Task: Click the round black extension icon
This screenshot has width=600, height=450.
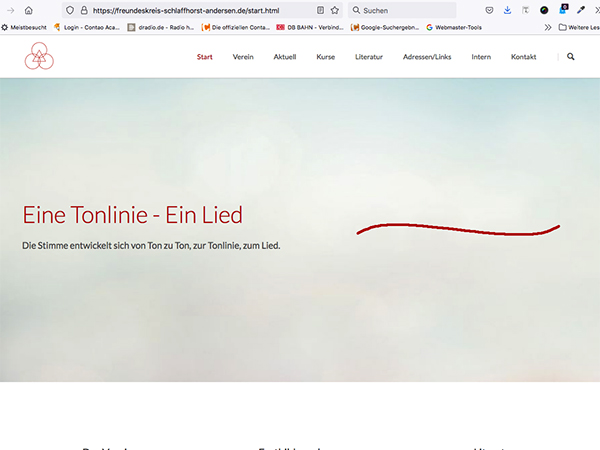Action: click(x=544, y=10)
